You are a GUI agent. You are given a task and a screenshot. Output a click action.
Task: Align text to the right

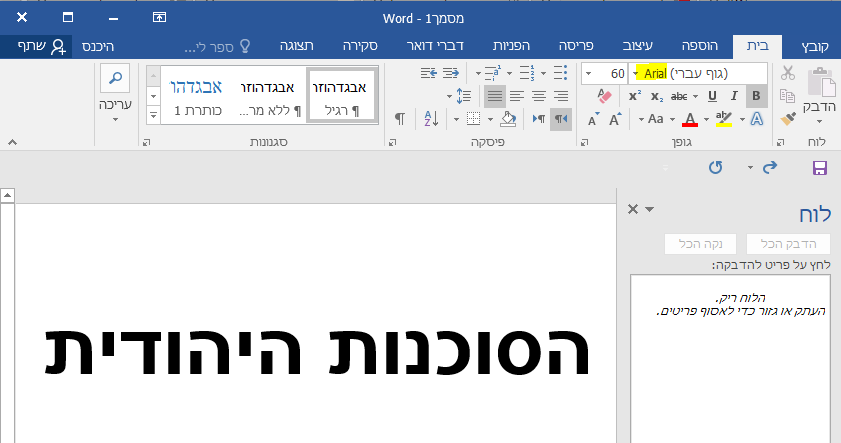pos(561,96)
